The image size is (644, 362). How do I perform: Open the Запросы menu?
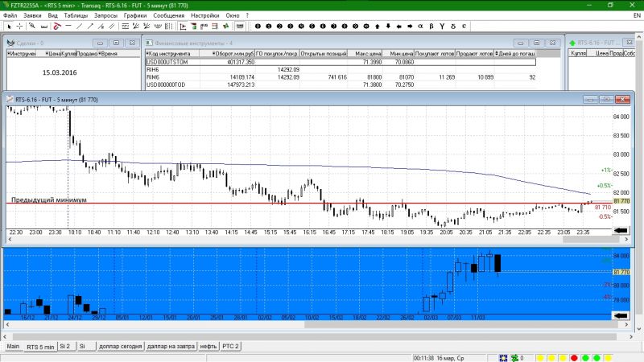point(106,15)
